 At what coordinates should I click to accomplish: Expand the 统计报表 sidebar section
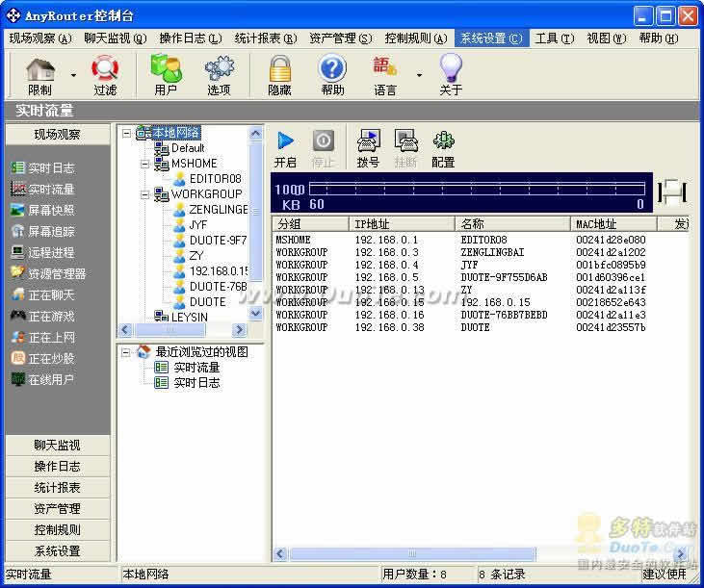click(x=58, y=487)
